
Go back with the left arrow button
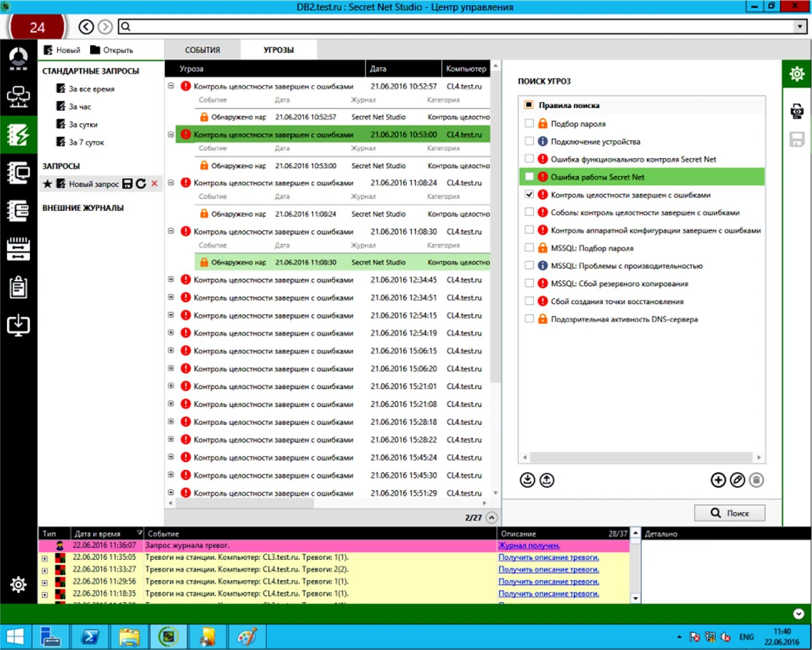[x=86, y=26]
